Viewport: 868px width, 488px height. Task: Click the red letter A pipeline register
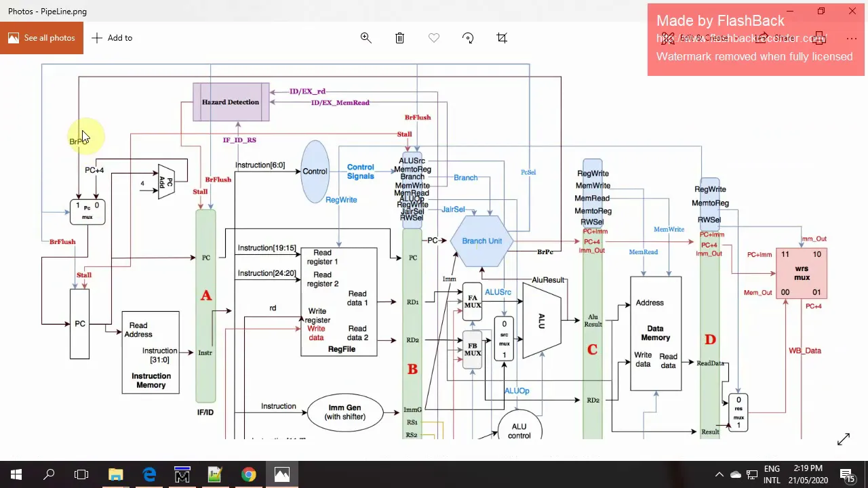coord(206,296)
